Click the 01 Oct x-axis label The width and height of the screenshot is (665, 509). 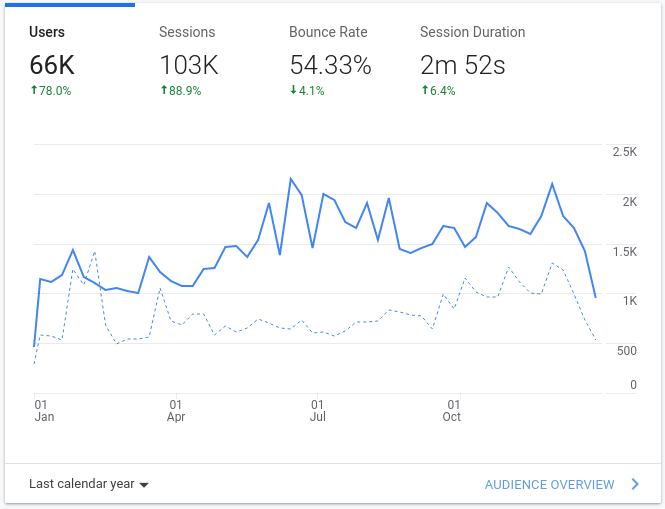click(452, 410)
